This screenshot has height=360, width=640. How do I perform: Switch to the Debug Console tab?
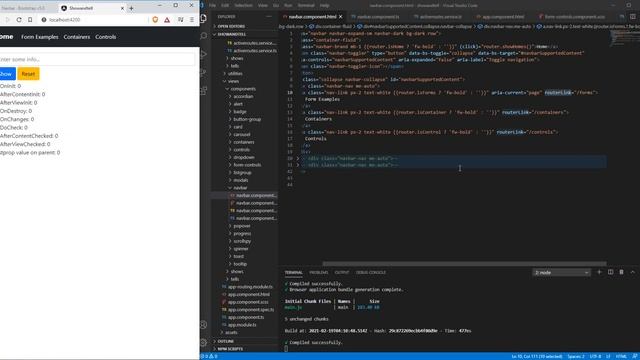click(371, 273)
